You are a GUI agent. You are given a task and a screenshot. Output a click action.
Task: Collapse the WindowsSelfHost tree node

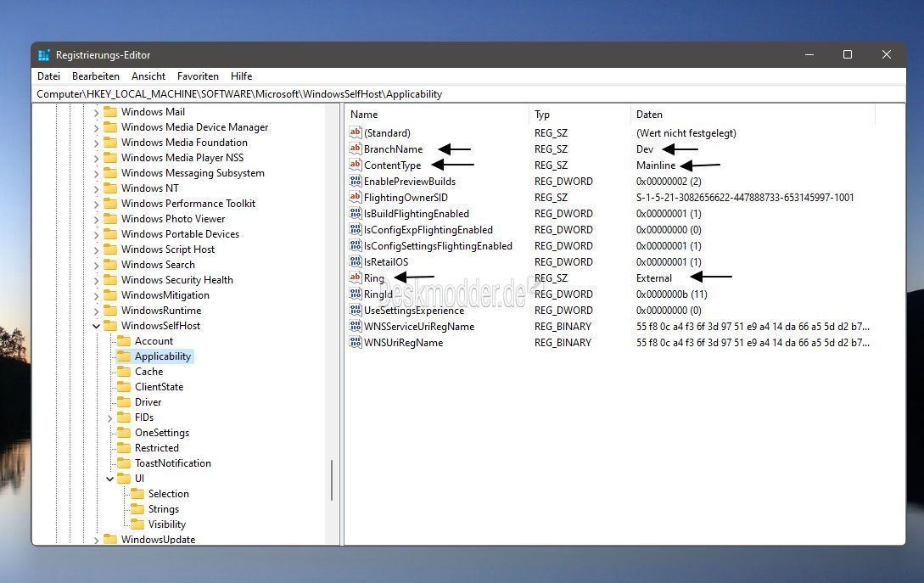pos(96,326)
